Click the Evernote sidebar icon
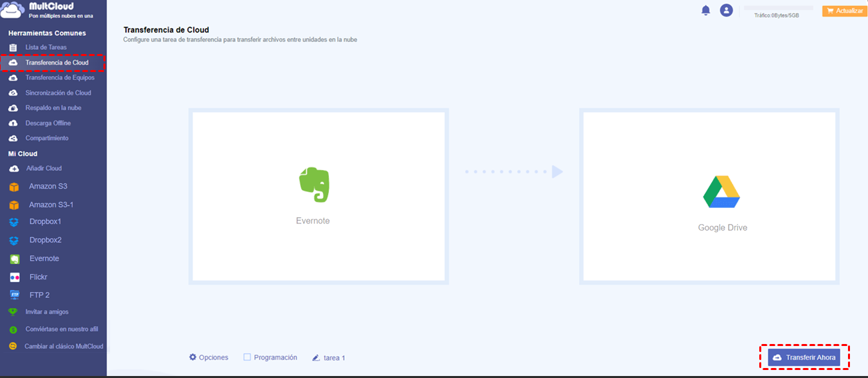The height and width of the screenshot is (378, 868). point(15,259)
